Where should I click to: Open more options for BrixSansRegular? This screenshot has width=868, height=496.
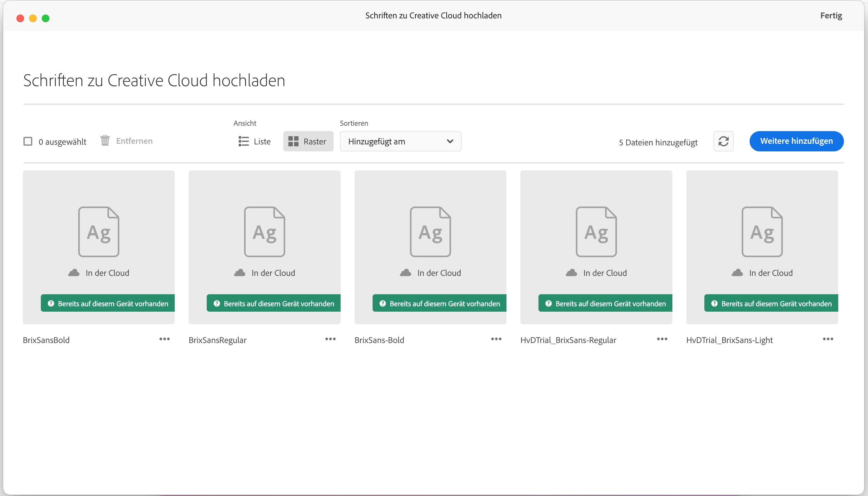(x=330, y=339)
